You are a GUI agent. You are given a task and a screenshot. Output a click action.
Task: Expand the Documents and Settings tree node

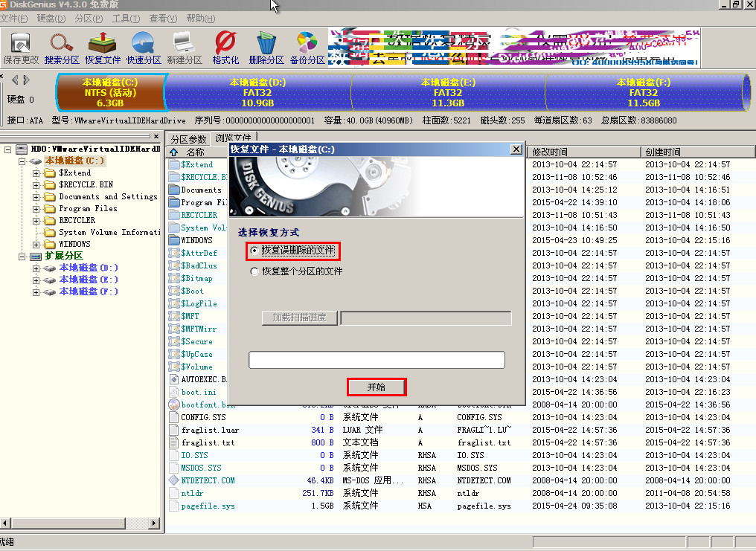(36, 197)
